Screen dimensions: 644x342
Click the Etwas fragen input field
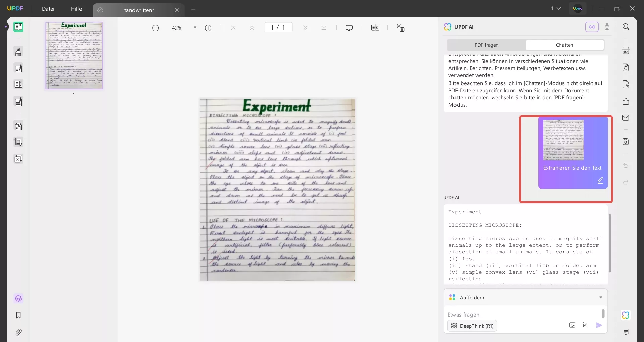(522, 315)
